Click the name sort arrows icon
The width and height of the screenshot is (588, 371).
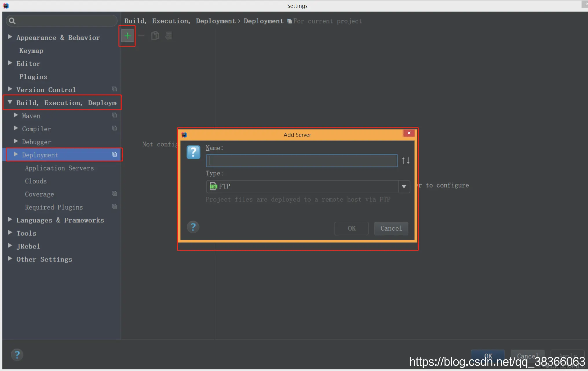pos(406,161)
